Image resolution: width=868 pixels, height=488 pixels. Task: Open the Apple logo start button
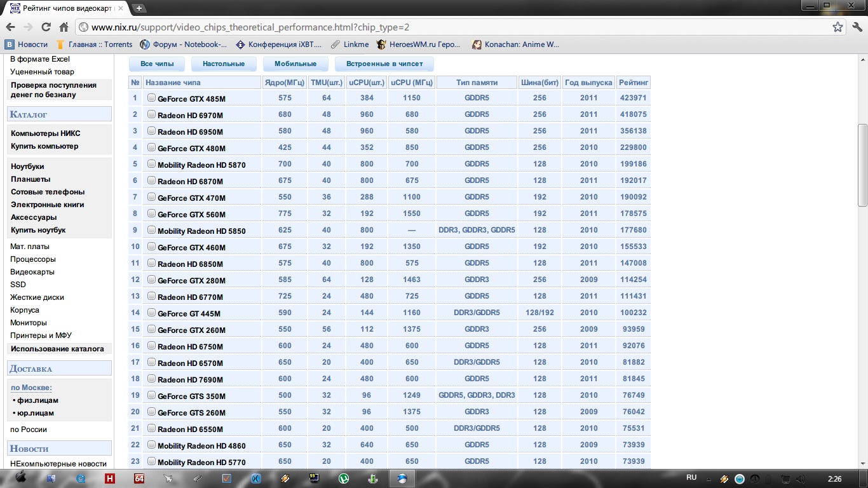click(x=20, y=478)
